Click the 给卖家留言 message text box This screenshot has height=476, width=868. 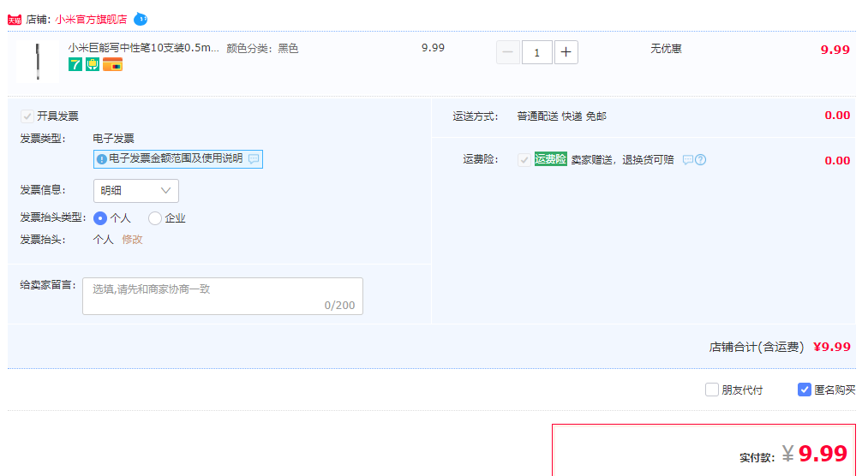[223, 296]
